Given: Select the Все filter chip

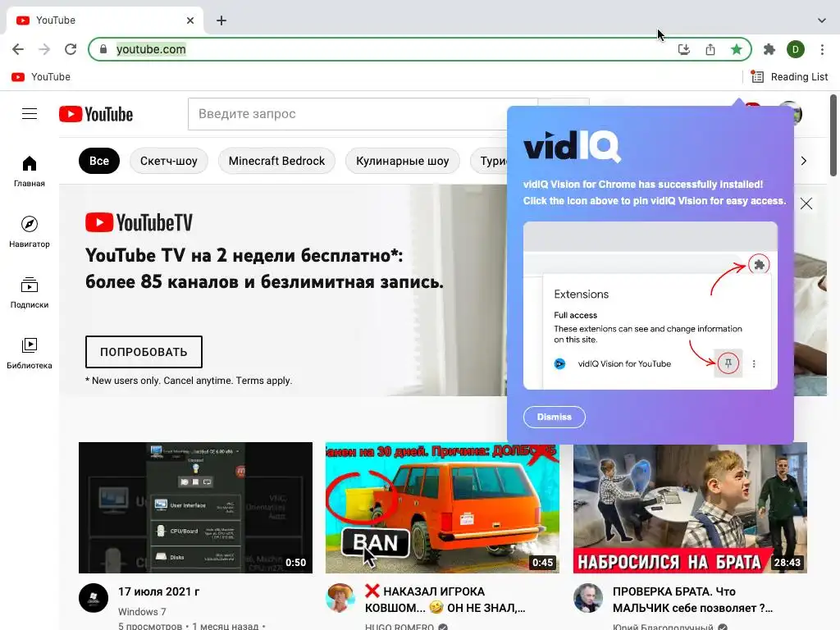Looking at the screenshot, I should (x=99, y=161).
